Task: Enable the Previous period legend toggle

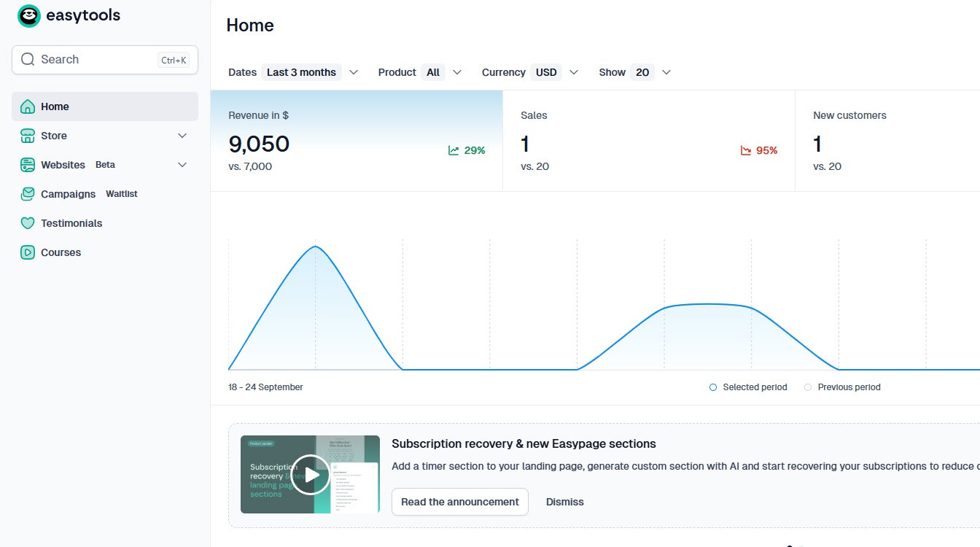Action: pyautogui.click(x=807, y=387)
